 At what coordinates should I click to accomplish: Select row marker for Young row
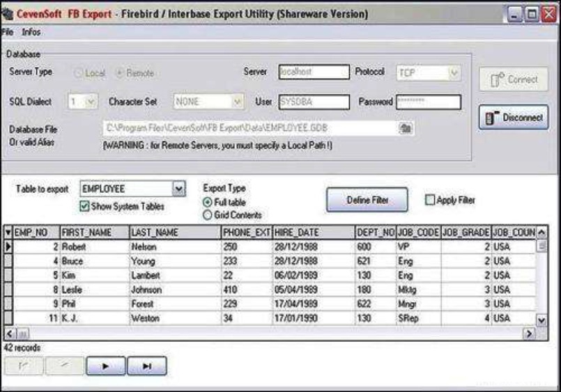coord(8,261)
